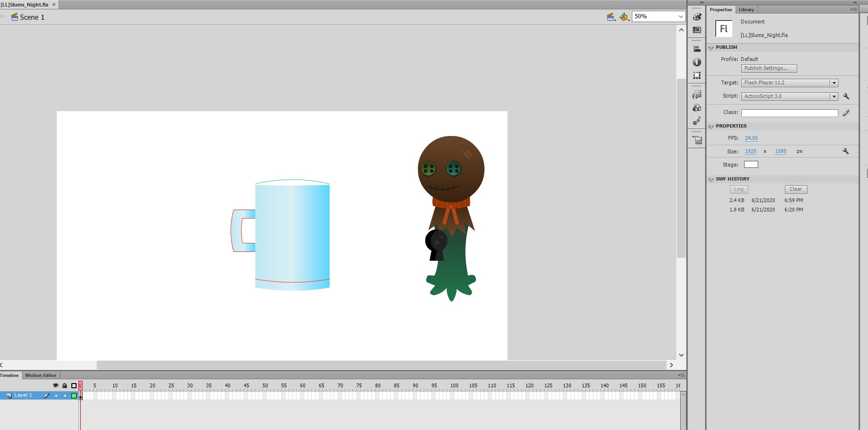Toggle the visibility dot for Layer 1
The height and width of the screenshot is (430, 868).
point(56,396)
